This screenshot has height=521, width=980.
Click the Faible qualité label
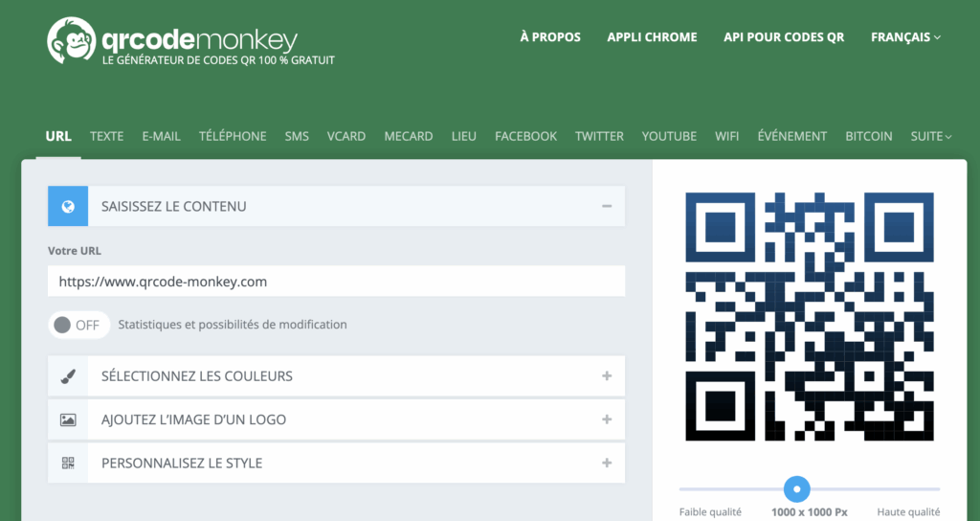click(711, 512)
